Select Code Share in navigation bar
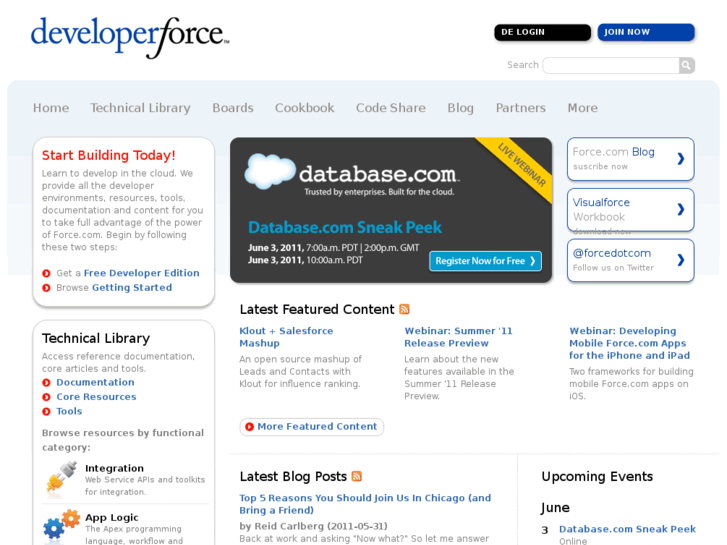This screenshot has height=545, width=727. coord(391,108)
